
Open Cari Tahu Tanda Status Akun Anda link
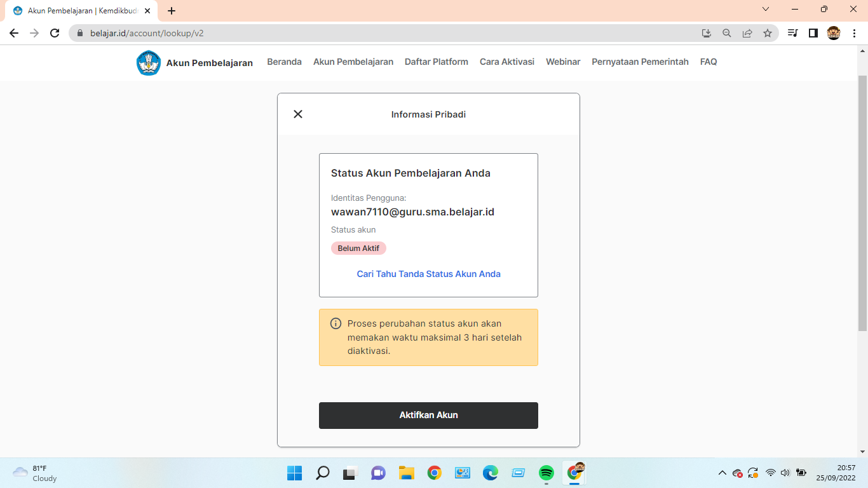click(x=428, y=274)
